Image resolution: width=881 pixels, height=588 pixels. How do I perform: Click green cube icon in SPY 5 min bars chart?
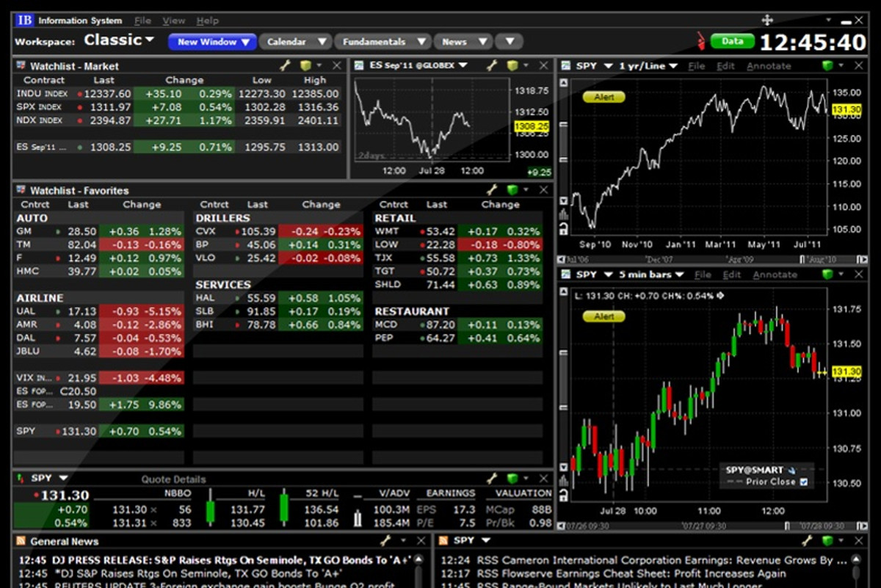click(828, 275)
